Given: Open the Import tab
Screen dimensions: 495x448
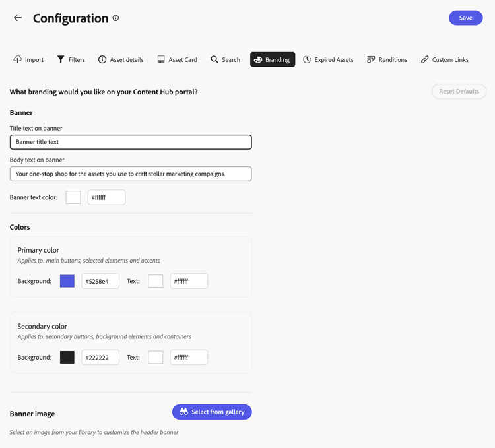Looking at the screenshot, I should coord(28,59).
